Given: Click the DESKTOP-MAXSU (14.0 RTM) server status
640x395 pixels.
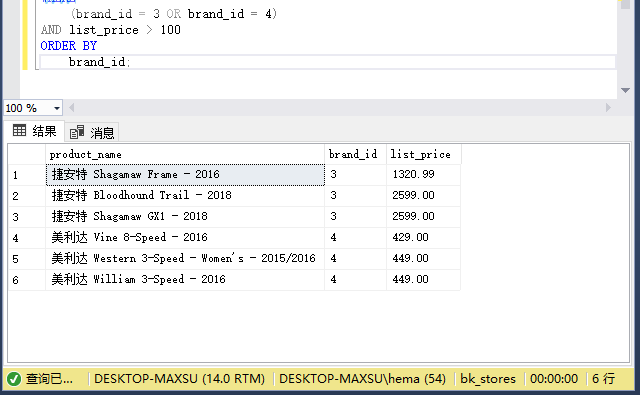Looking at the screenshot, I should [179, 379].
